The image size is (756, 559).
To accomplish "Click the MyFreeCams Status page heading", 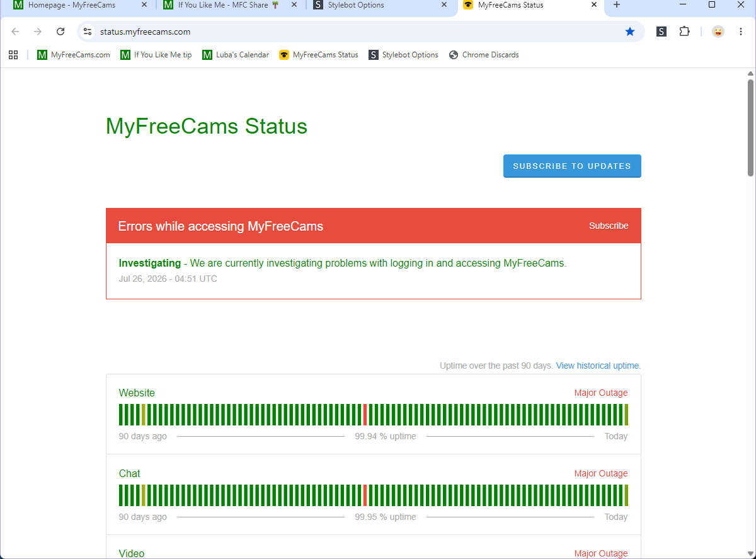I will 207,127.
